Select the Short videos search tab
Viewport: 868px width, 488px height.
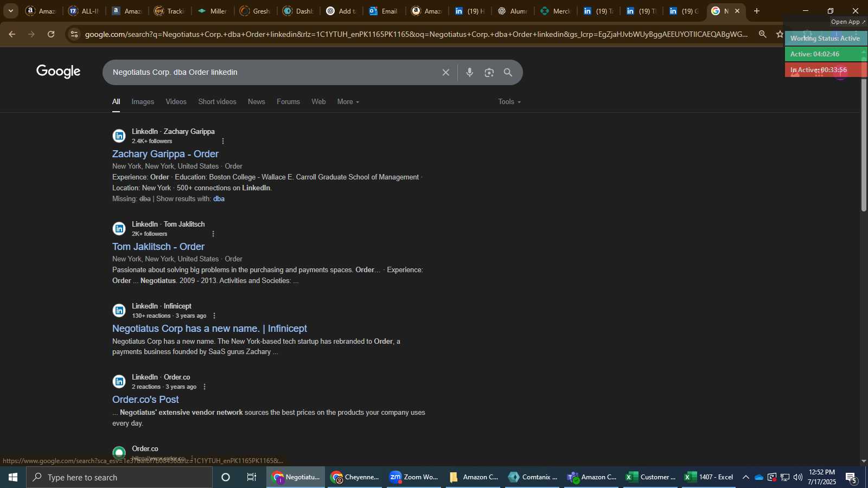tap(217, 102)
